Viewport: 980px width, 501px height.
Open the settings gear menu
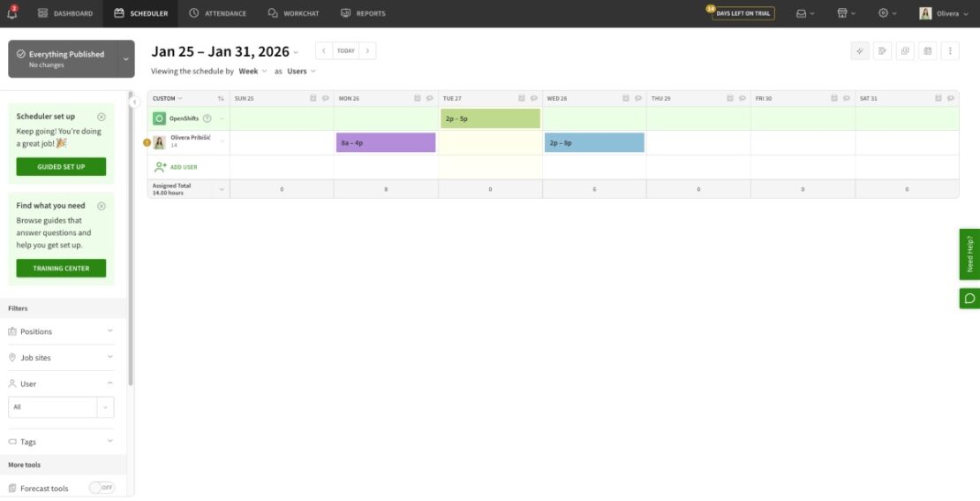pos(887,13)
